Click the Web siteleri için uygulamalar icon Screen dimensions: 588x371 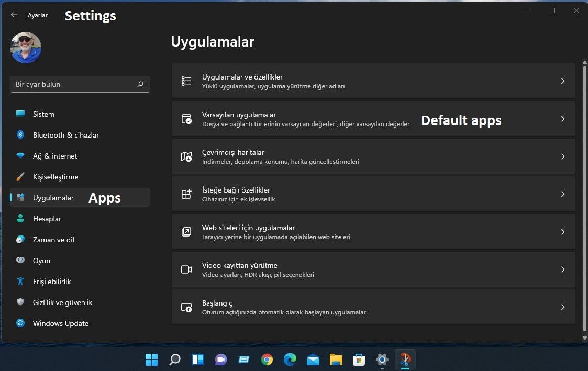tap(186, 232)
